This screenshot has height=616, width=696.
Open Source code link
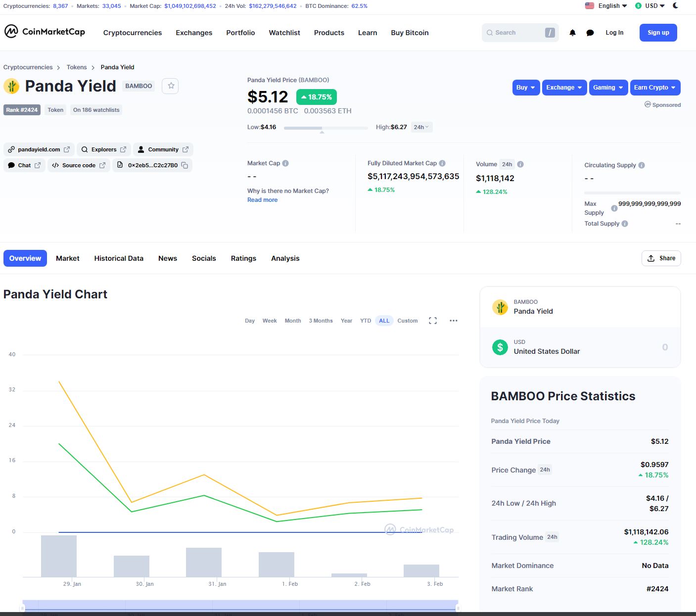tap(79, 165)
